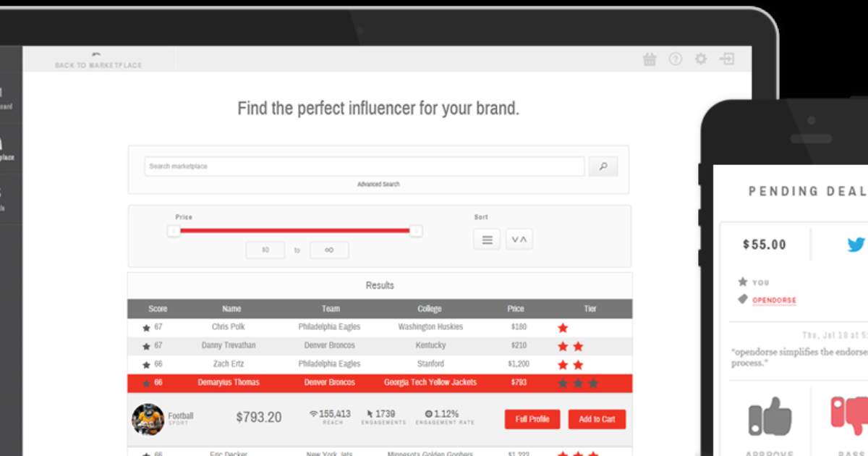Click the Search marketplace input field
Viewport: 868px width, 456px height.
point(364,166)
